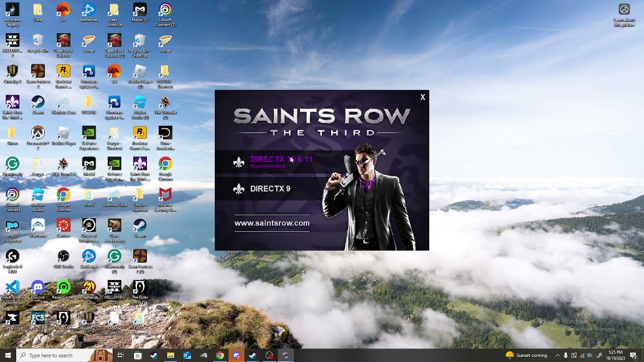Launch Saints Row with DirectX 10 & 11
The image size is (644, 362).
pos(281,161)
